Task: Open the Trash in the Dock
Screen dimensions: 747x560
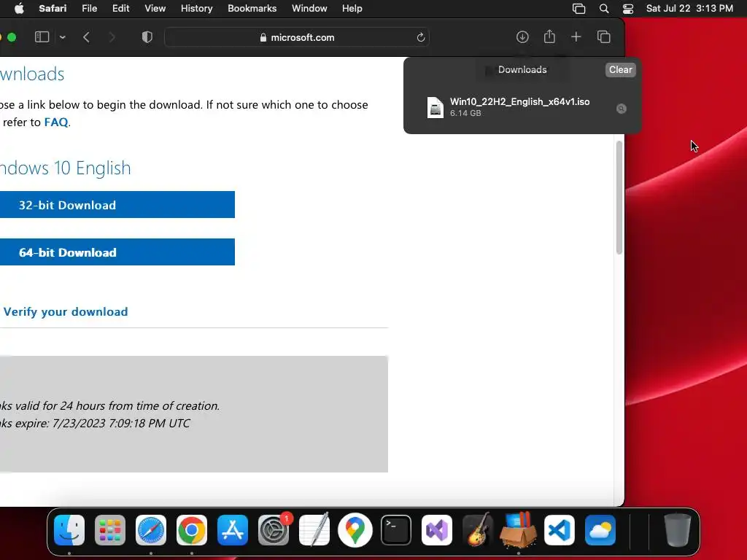Action: [678, 529]
